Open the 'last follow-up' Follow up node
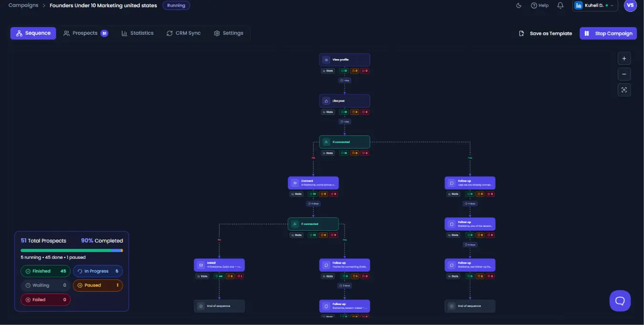This screenshot has width=644, height=325. click(x=470, y=265)
